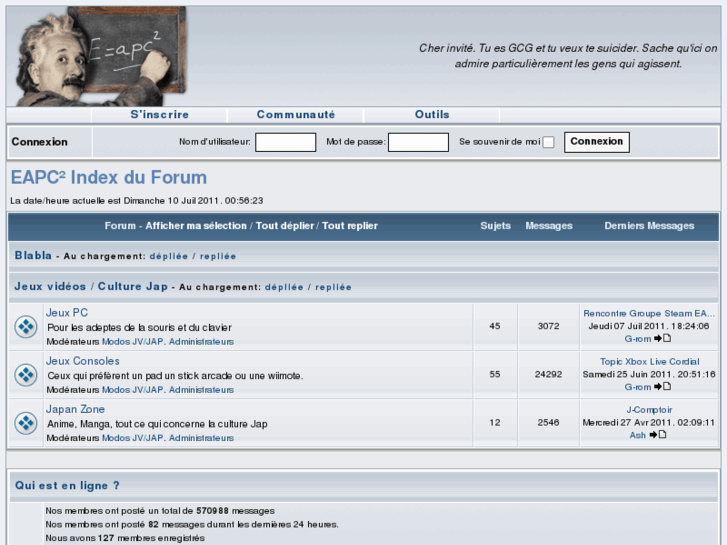Viewport: 727px width, 545px height.
Task: Click the Jeux Consoles subject count 55
Action: tap(495, 374)
